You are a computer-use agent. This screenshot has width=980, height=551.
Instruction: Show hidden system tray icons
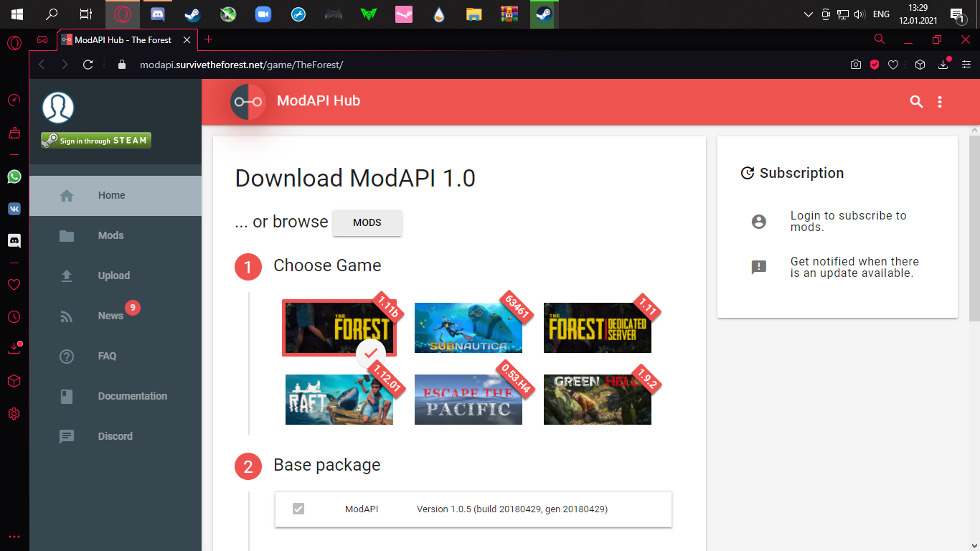tap(809, 14)
